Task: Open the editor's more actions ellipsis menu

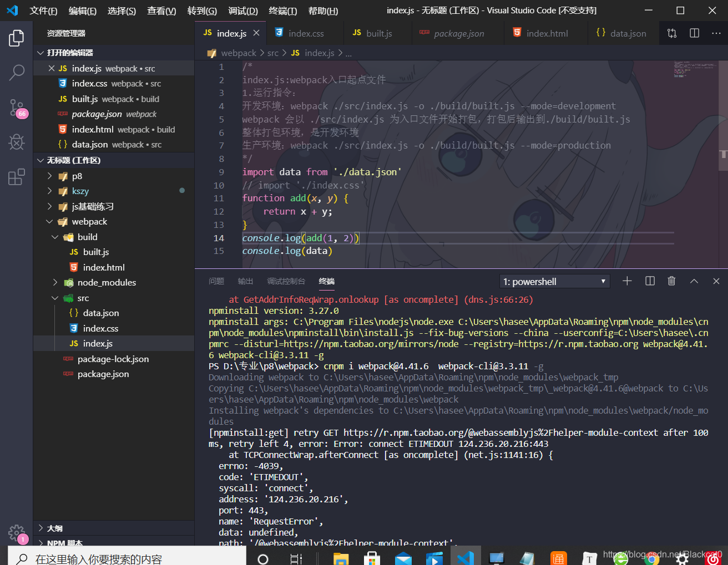Action: (716, 33)
